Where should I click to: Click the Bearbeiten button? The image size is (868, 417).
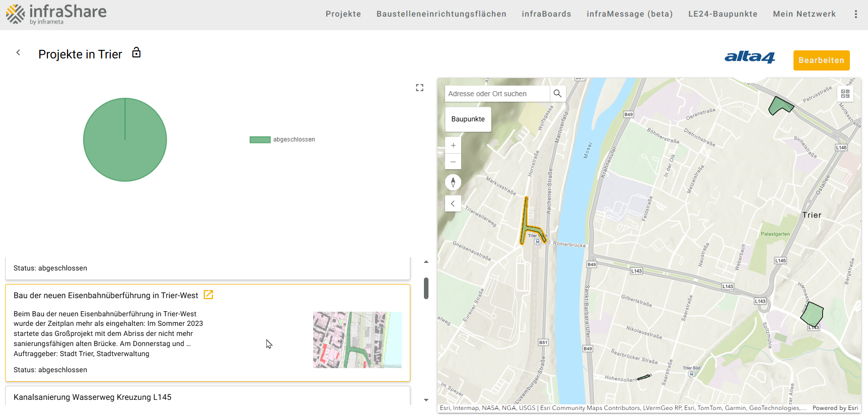(x=822, y=60)
